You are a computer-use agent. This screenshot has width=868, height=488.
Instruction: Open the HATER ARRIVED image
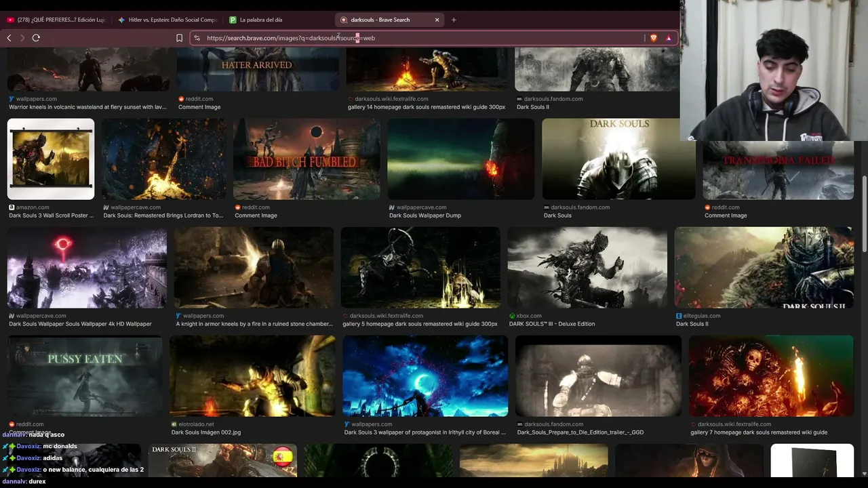[258, 69]
